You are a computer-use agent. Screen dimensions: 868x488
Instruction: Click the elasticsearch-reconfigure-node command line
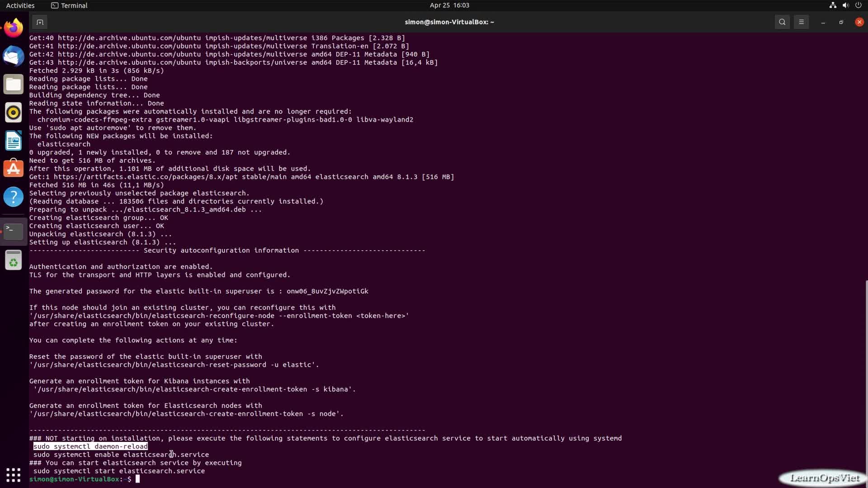(219, 316)
